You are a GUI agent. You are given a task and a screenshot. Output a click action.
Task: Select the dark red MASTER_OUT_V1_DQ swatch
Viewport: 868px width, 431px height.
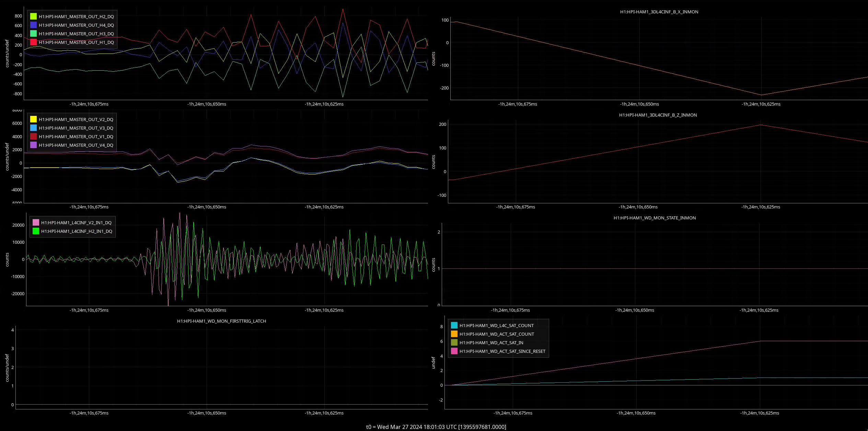click(33, 136)
